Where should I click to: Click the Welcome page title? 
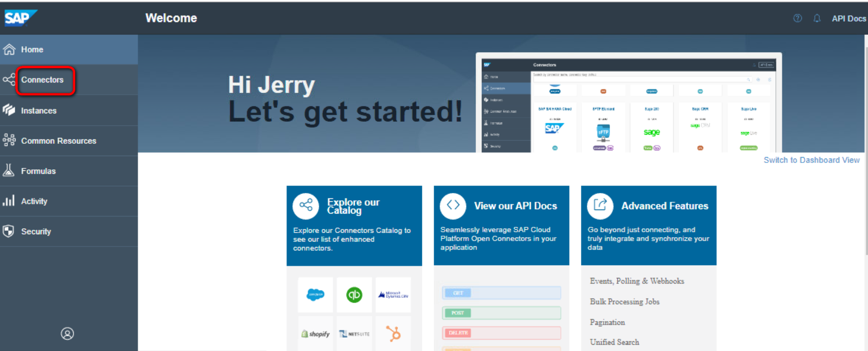tap(171, 18)
